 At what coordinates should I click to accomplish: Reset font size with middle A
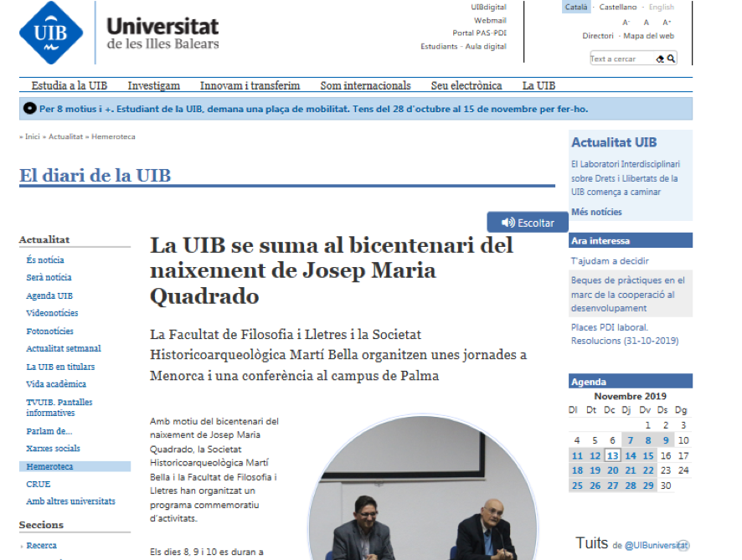point(647,23)
